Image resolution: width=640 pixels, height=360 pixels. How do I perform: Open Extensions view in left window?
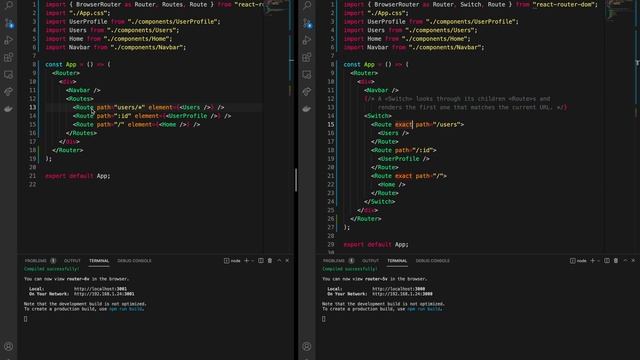click(x=9, y=57)
